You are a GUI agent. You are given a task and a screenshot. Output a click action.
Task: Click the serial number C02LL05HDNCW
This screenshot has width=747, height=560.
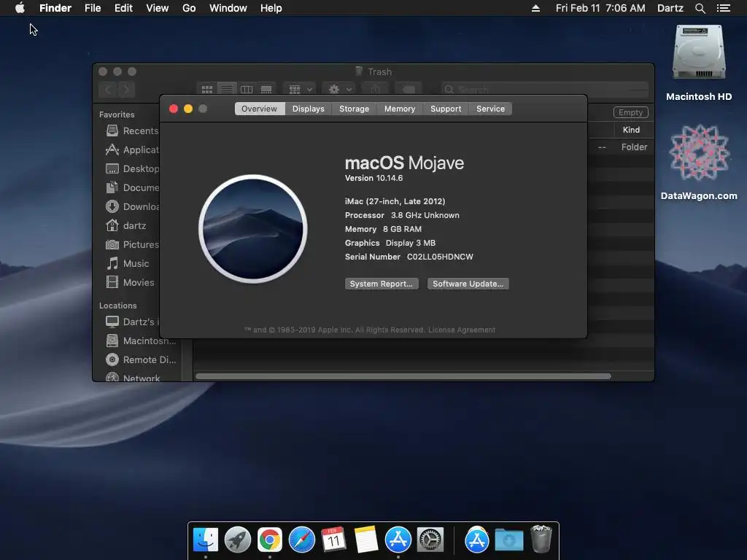point(440,257)
